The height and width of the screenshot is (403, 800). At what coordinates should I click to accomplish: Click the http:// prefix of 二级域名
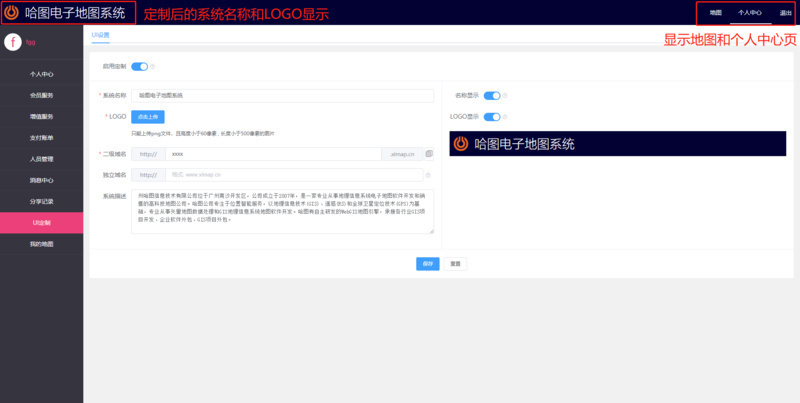148,154
